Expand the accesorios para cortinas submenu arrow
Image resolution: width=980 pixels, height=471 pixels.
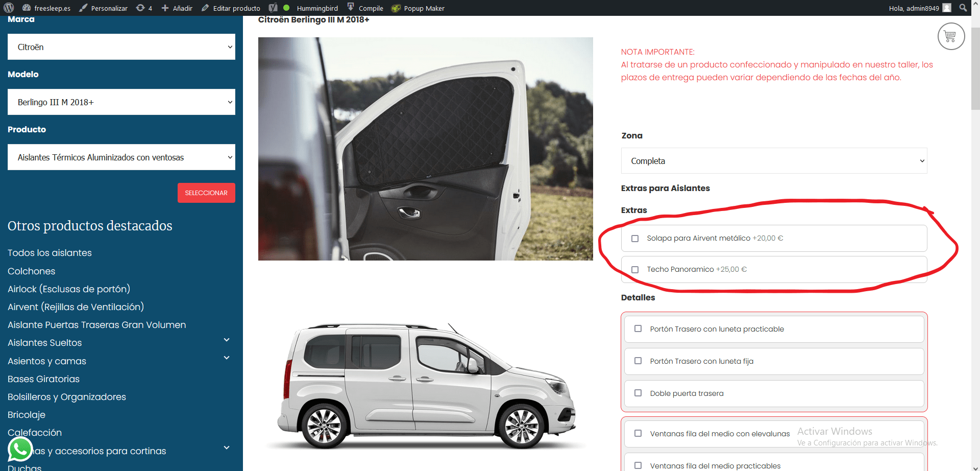tap(227, 448)
